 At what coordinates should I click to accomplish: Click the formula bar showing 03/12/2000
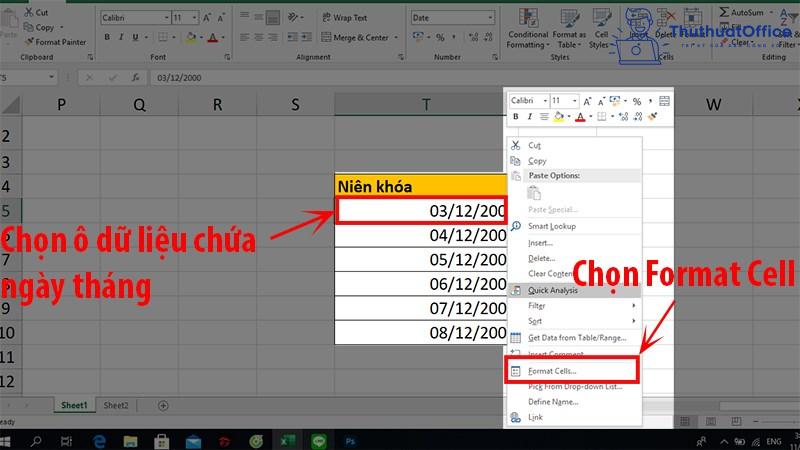pyautogui.click(x=474, y=78)
